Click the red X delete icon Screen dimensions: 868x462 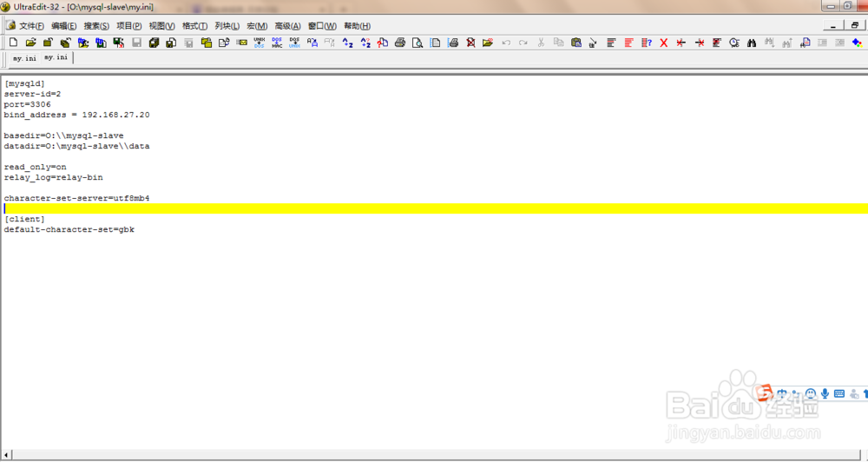(x=664, y=43)
